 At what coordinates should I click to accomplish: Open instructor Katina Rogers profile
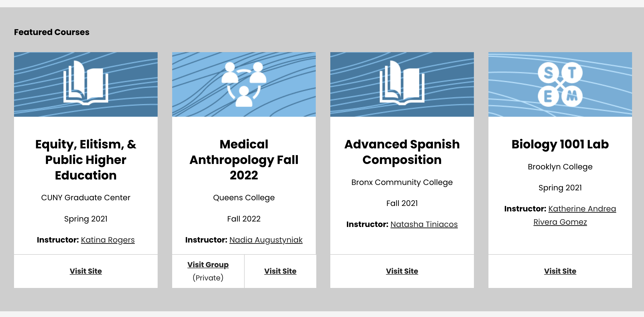click(108, 240)
